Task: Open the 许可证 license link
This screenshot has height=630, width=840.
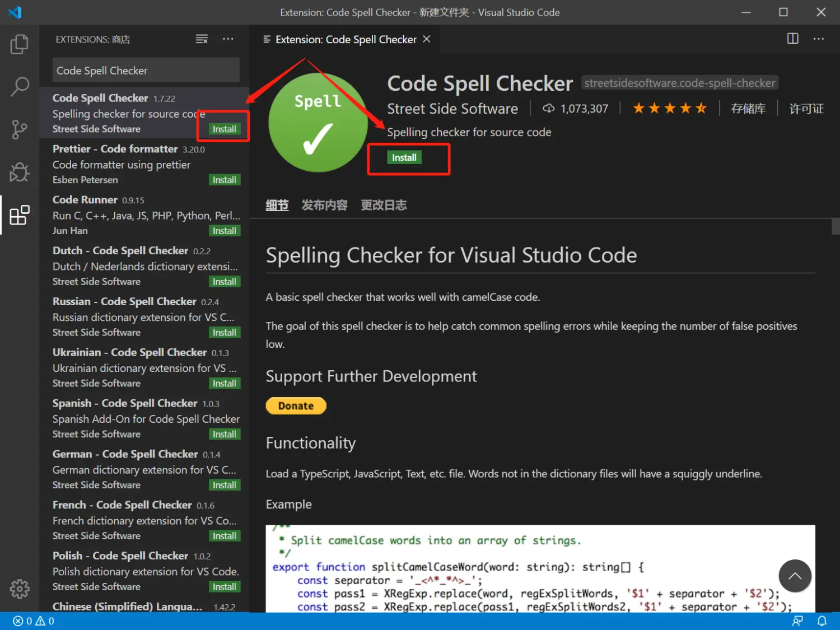Action: point(806,109)
